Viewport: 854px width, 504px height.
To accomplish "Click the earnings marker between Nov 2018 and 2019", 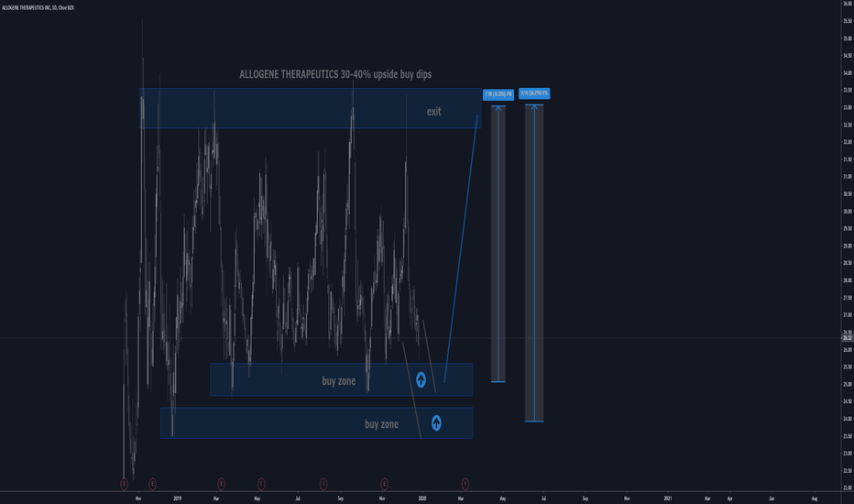I will 152,483.
